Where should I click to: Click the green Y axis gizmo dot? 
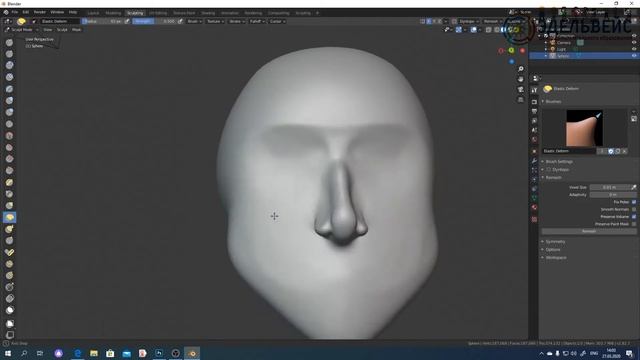[511, 50]
